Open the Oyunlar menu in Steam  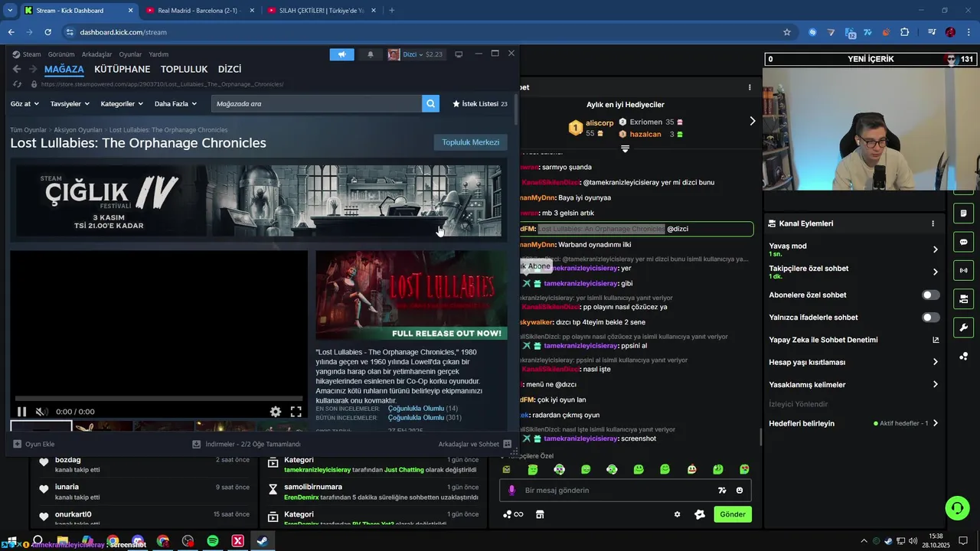coord(130,54)
